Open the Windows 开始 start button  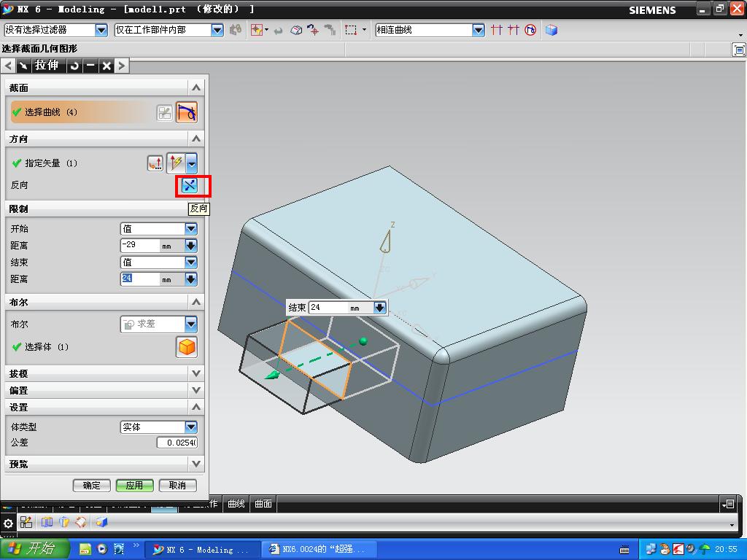pyautogui.click(x=34, y=549)
